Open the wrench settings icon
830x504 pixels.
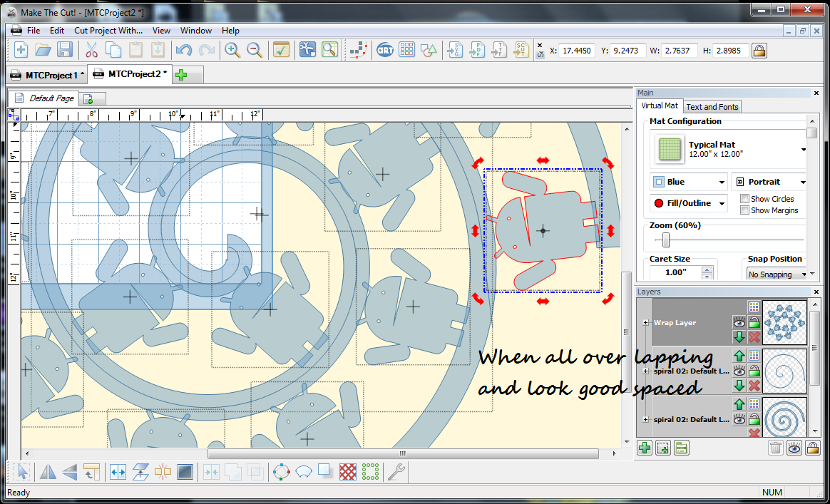(396, 470)
